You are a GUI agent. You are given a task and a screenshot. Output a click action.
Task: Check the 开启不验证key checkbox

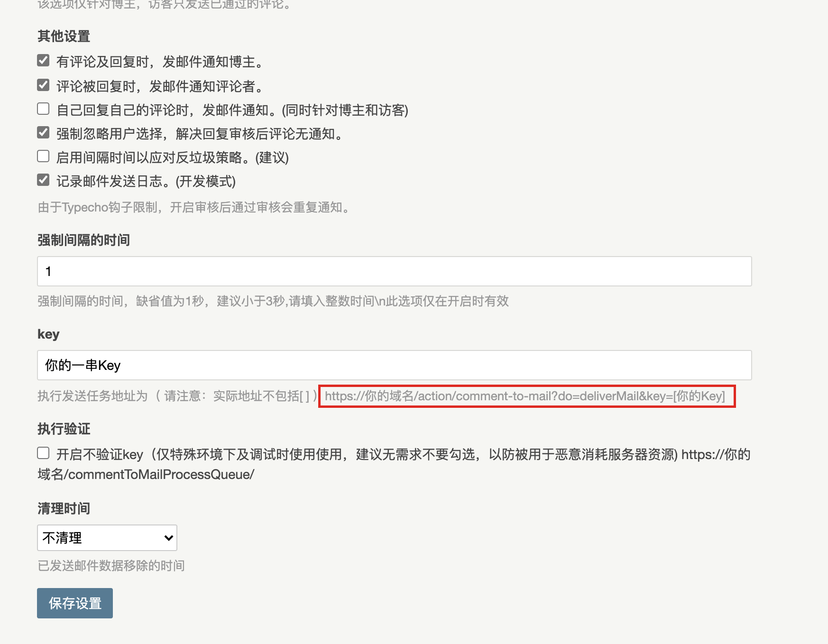[43, 453]
